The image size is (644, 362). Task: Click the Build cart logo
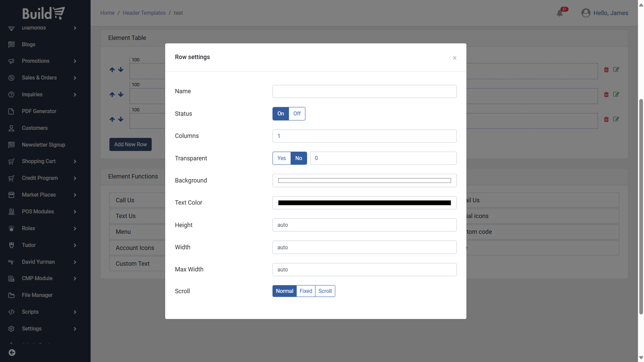pyautogui.click(x=43, y=13)
